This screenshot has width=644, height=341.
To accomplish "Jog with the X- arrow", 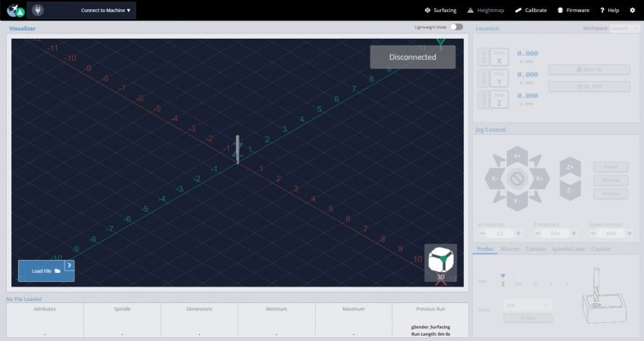I will point(494,179).
